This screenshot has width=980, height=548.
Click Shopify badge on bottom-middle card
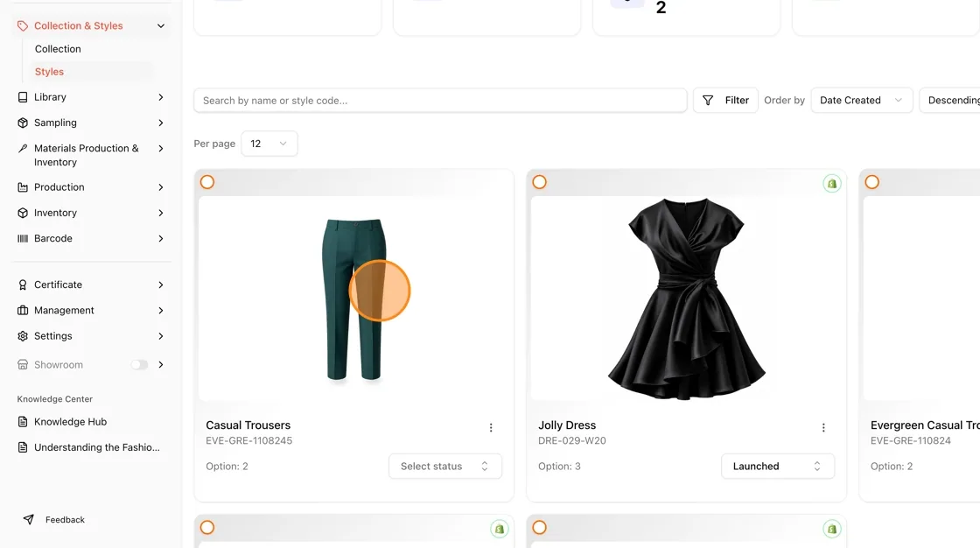[x=832, y=530]
